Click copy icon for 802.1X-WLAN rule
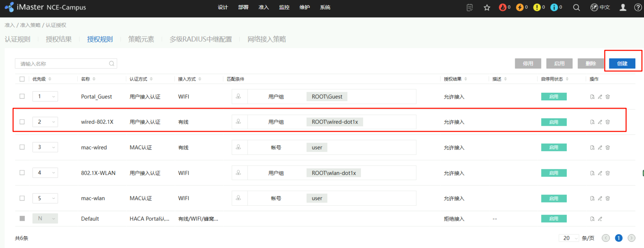Viewport: 644px width, 248px height. click(x=592, y=173)
